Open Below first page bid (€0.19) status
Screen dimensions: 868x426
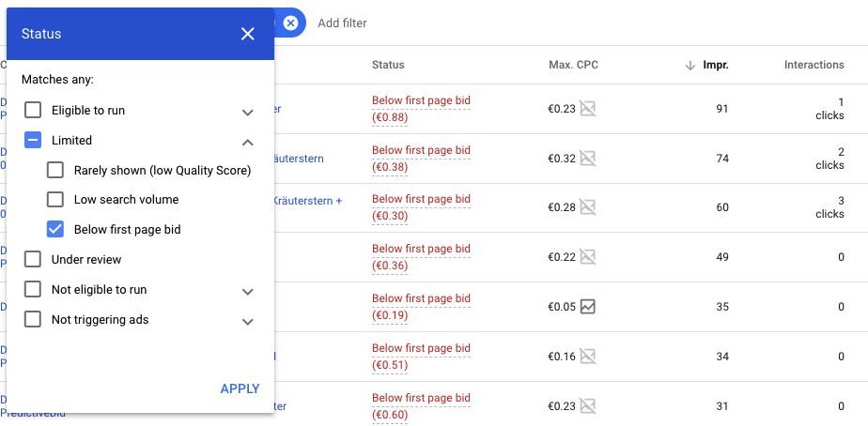point(421,307)
